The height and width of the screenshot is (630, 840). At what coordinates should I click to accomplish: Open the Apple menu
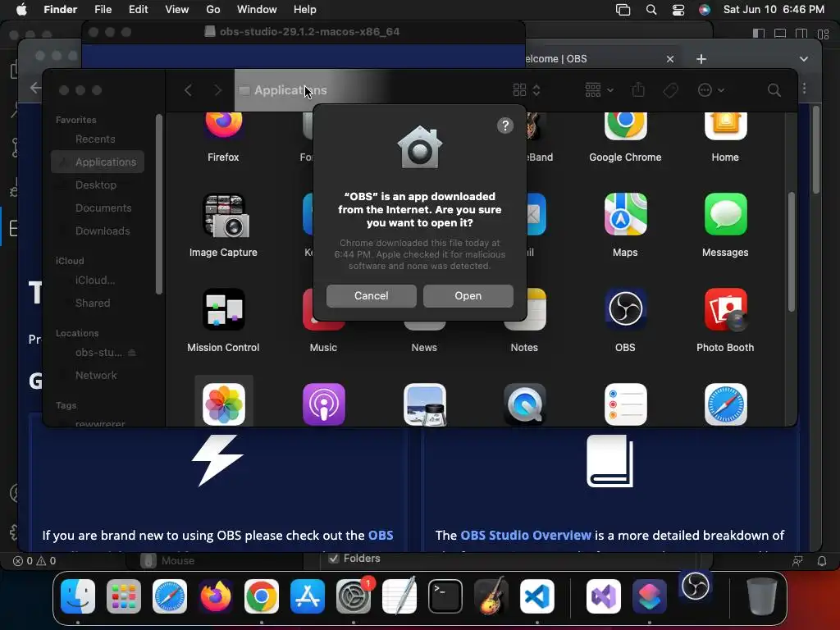click(21, 10)
